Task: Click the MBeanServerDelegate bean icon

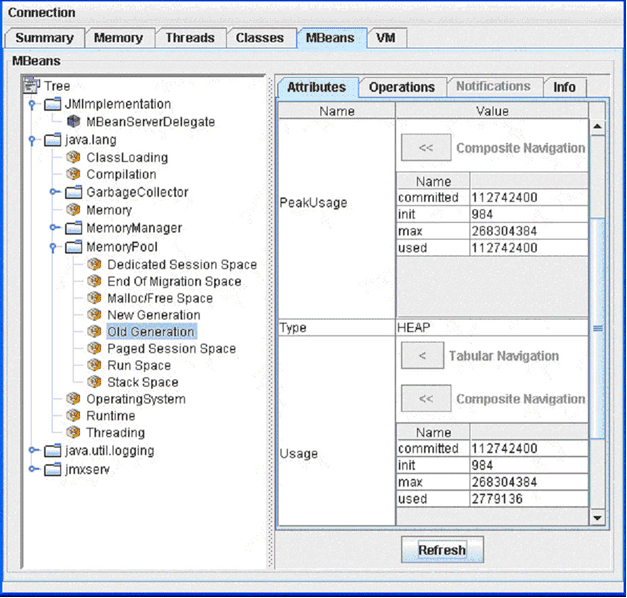Action: 73,122
